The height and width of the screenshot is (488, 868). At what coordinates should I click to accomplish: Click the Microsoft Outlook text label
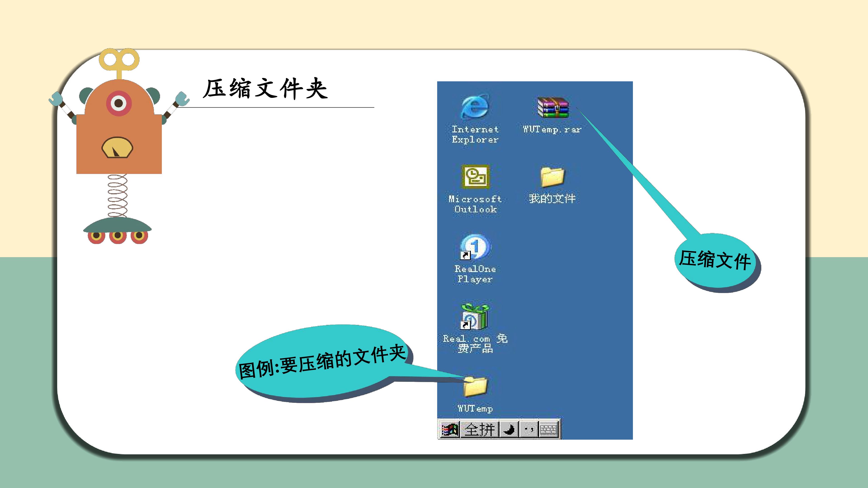[475, 204]
